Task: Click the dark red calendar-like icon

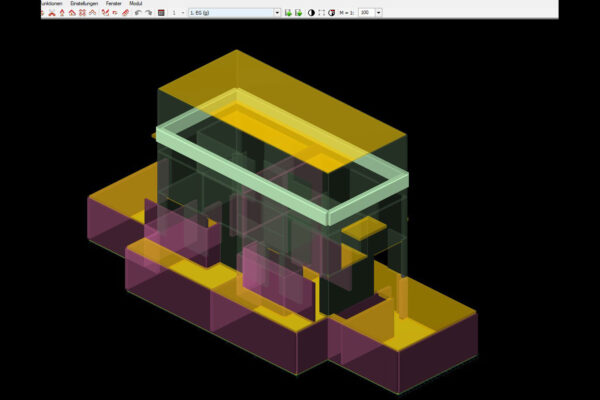Action: pyautogui.click(x=161, y=13)
